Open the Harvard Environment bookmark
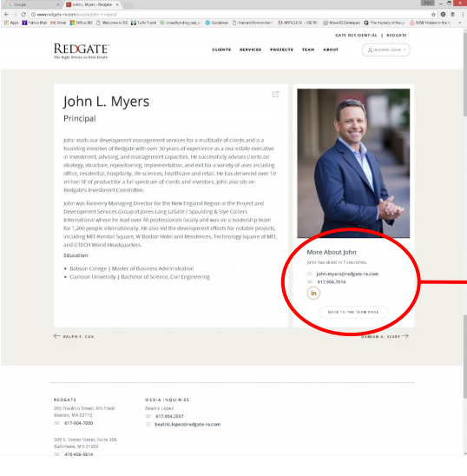The image size is (467, 476). click(253, 23)
